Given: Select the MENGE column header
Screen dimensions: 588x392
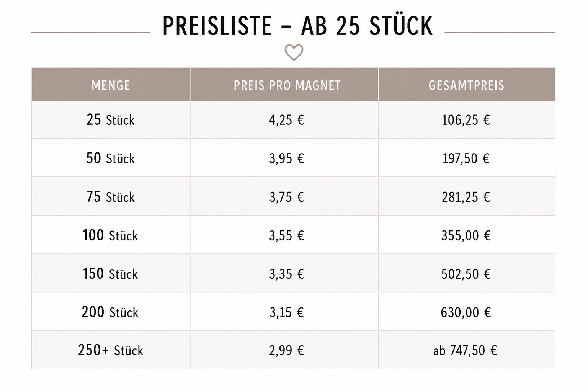Looking at the screenshot, I should 111,85.
